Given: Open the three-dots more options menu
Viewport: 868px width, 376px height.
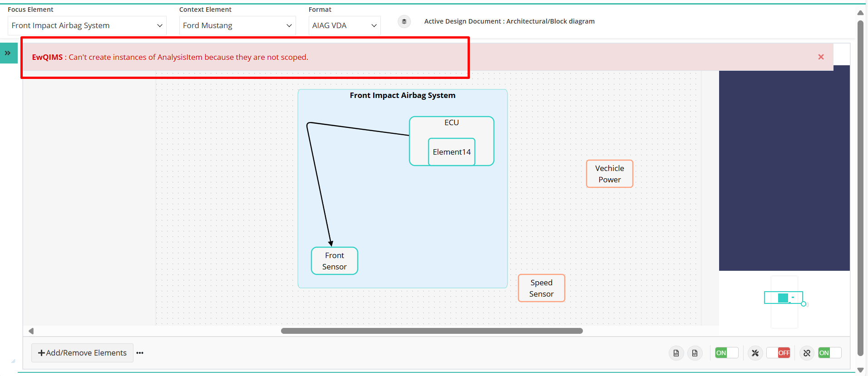Looking at the screenshot, I should tap(140, 353).
